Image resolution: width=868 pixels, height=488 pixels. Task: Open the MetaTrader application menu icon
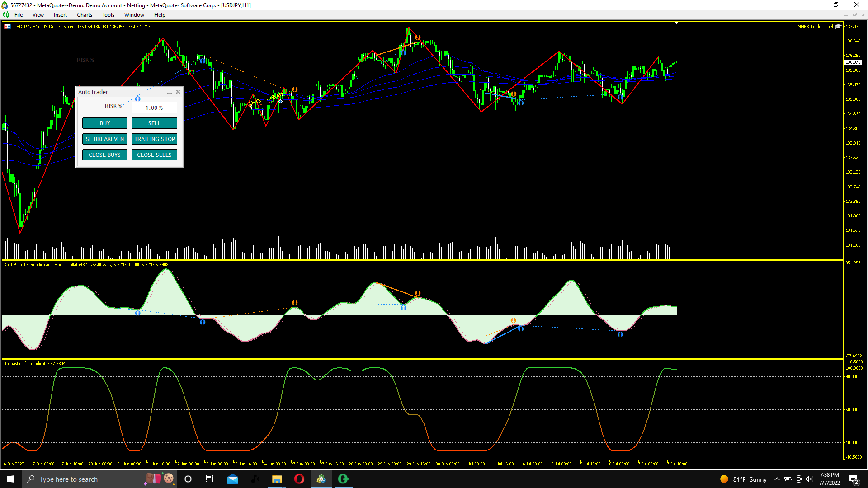click(6, 15)
